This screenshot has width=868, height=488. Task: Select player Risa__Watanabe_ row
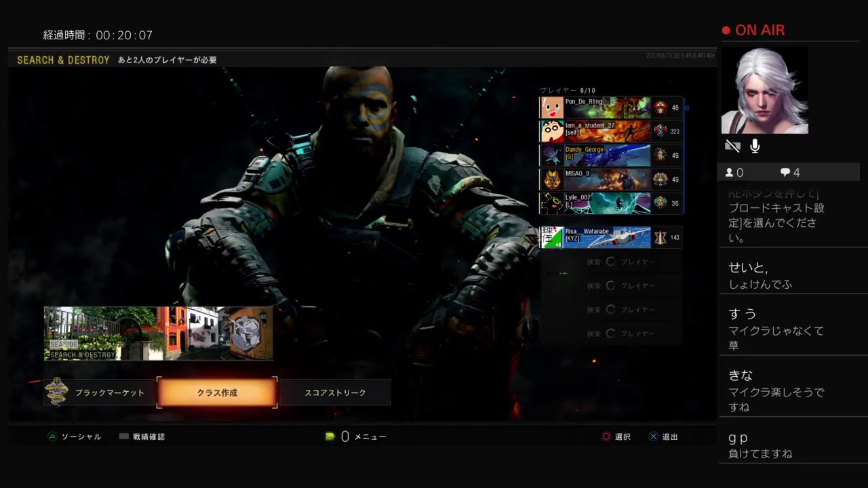[x=610, y=237]
